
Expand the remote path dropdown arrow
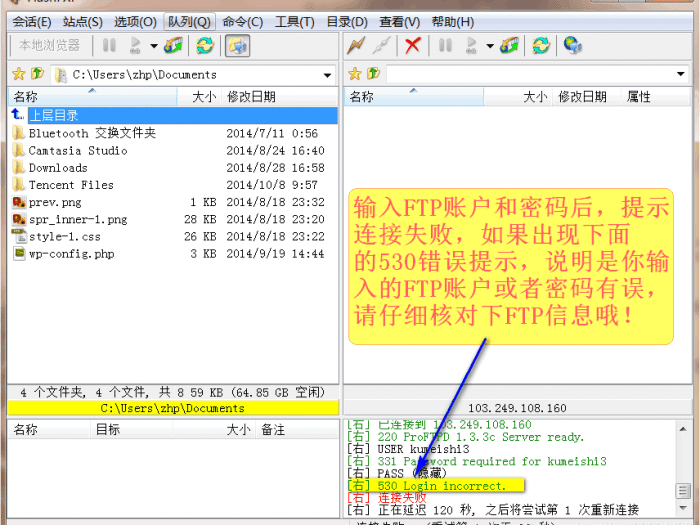(x=681, y=75)
